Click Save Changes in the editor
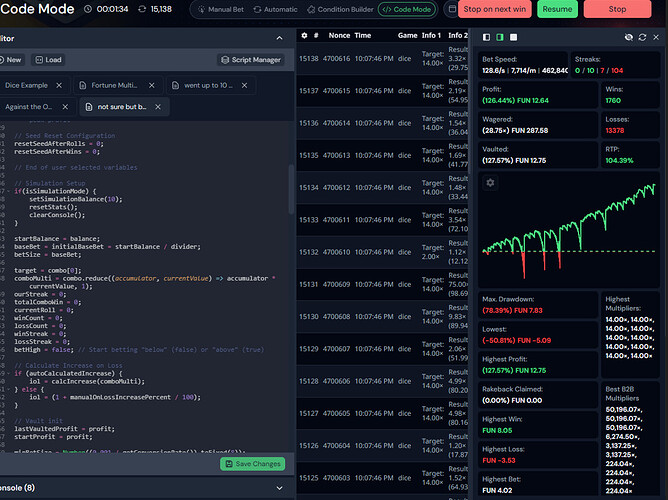 pyautogui.click(x=252, y=464)
